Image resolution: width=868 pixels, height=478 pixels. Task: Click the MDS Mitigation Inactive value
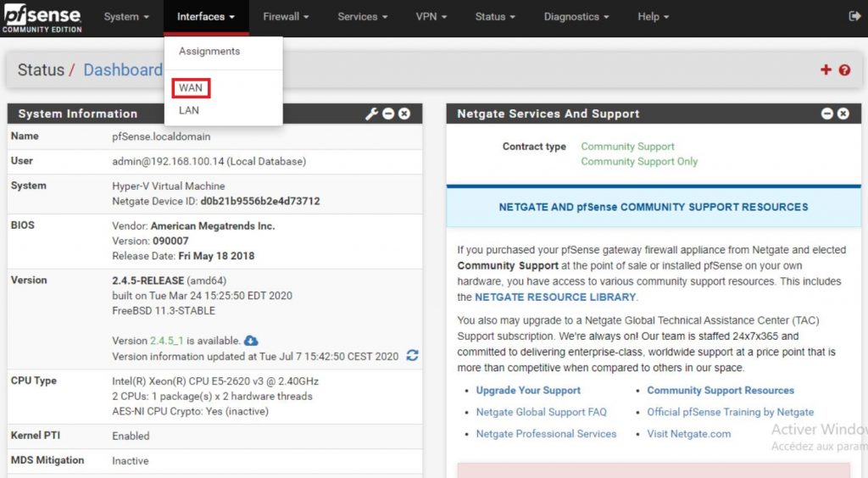[x=130, y=461]
